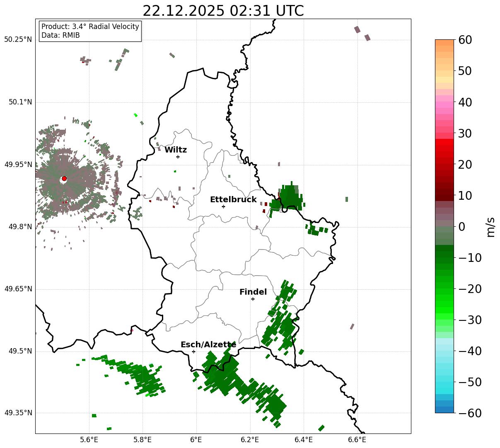Click the 49.95°N latitude tick label
Image resolution: width=500 pixels, height=448 pixels.
[x=18, y=165]
